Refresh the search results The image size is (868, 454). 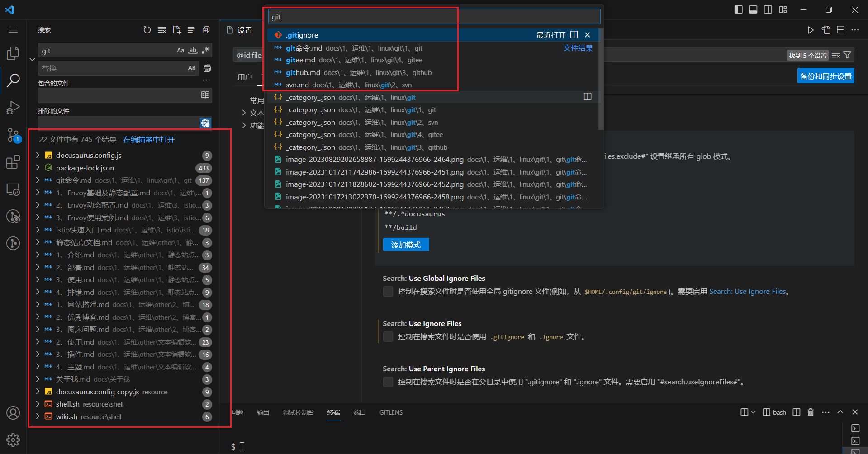(147, 30)
